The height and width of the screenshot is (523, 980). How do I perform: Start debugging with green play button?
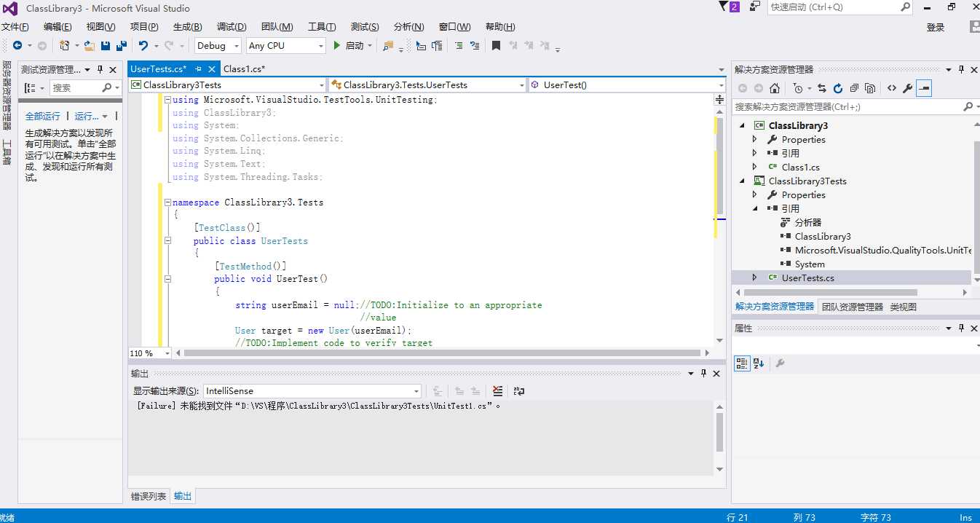pos(337,45)
